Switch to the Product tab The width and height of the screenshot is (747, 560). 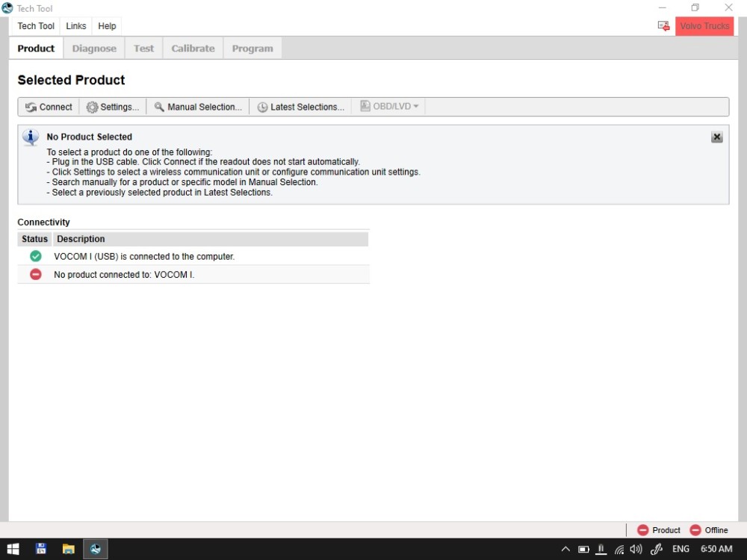point(36,49)
